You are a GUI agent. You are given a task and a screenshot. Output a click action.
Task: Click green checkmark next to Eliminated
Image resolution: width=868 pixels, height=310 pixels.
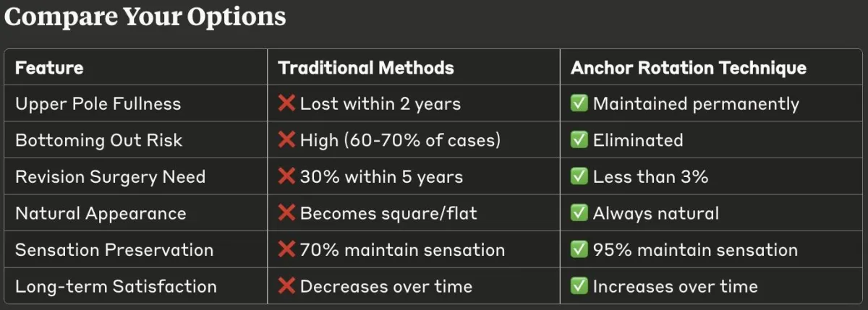(579, 140)
